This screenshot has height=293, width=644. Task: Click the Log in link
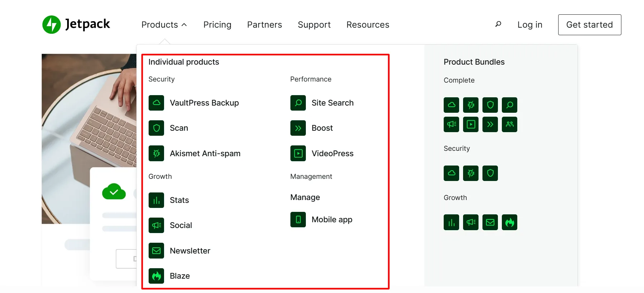(x=530, y=25)
